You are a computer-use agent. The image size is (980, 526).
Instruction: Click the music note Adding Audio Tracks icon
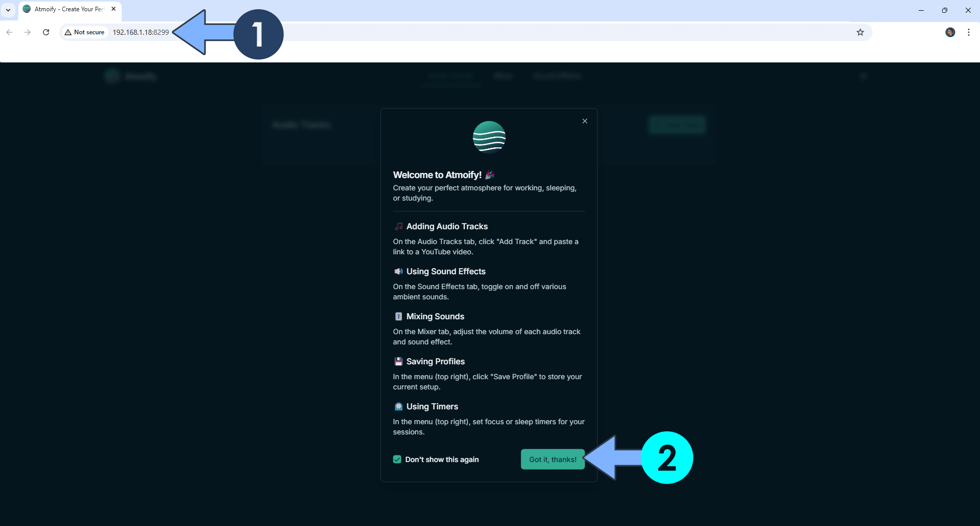point(398,226)
